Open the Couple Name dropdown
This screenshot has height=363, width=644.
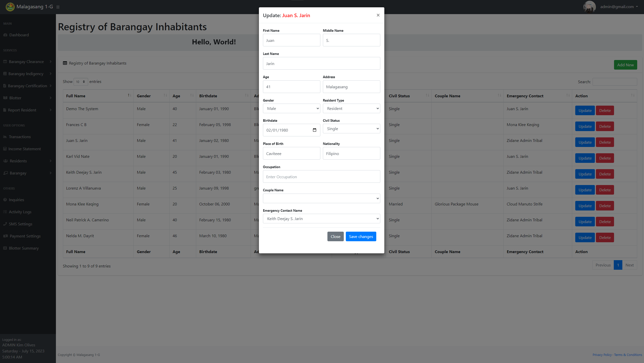(321, 198)
